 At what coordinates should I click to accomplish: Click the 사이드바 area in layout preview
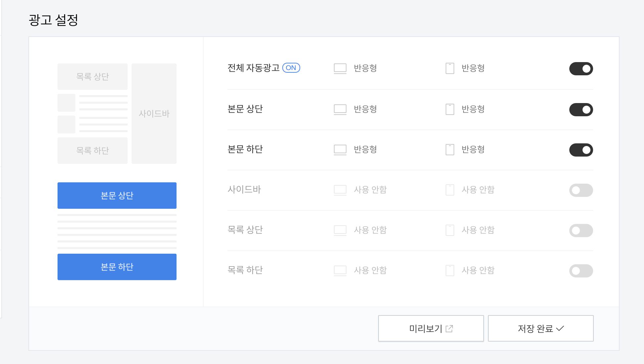pyautogui.click(x=154, y=114)
